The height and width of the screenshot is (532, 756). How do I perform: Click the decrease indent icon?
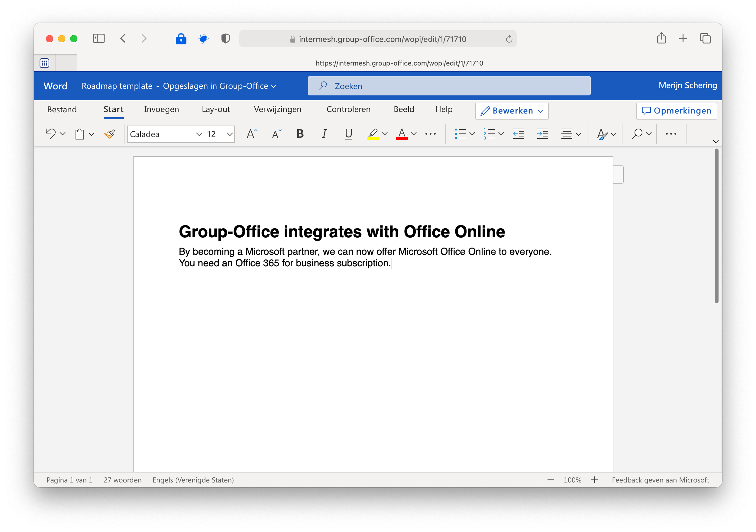tap(518, 134)
